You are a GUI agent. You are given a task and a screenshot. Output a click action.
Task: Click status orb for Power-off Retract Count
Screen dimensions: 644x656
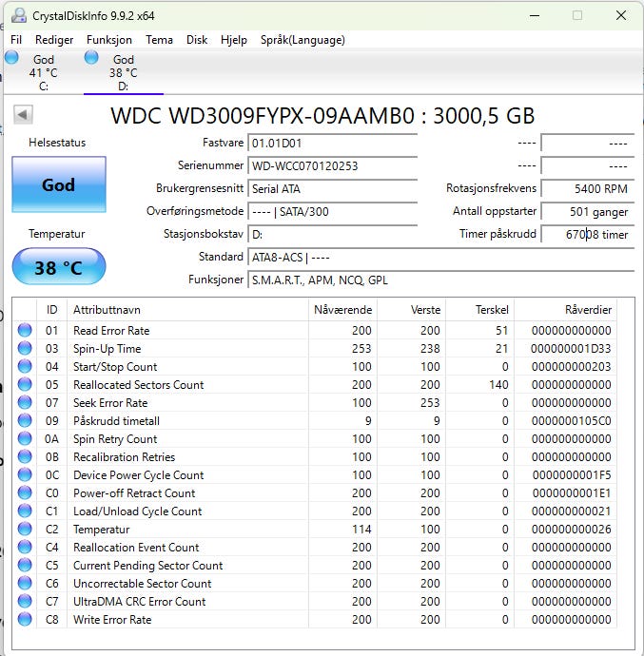point(25,492)
